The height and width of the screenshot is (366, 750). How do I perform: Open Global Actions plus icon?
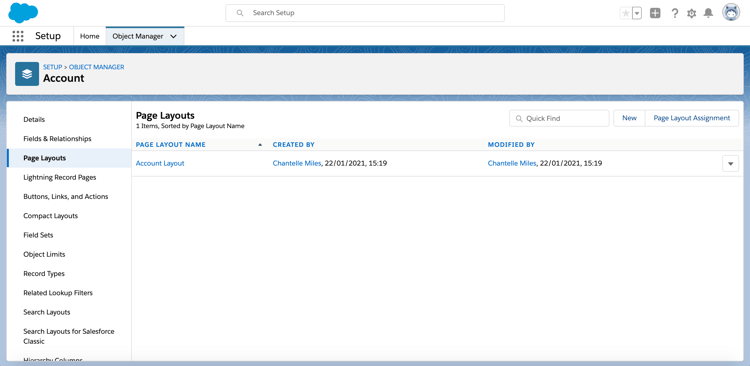(655, 13)
